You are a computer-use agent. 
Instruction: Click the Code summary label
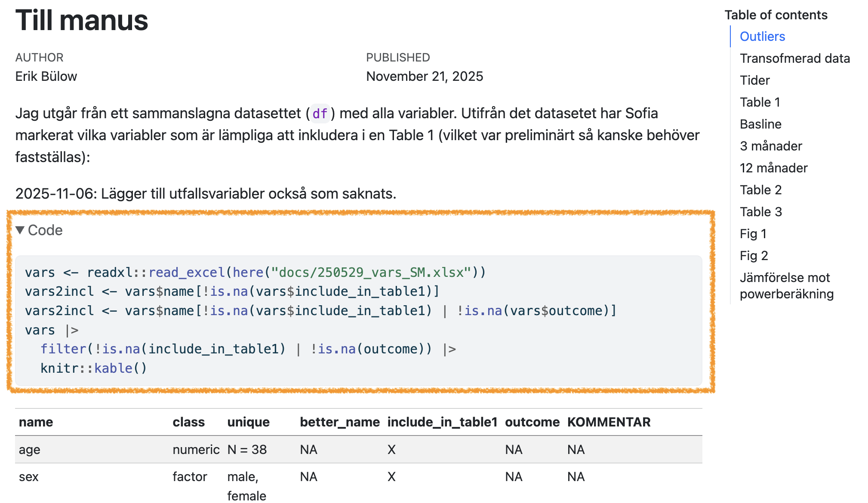[45, 230]
